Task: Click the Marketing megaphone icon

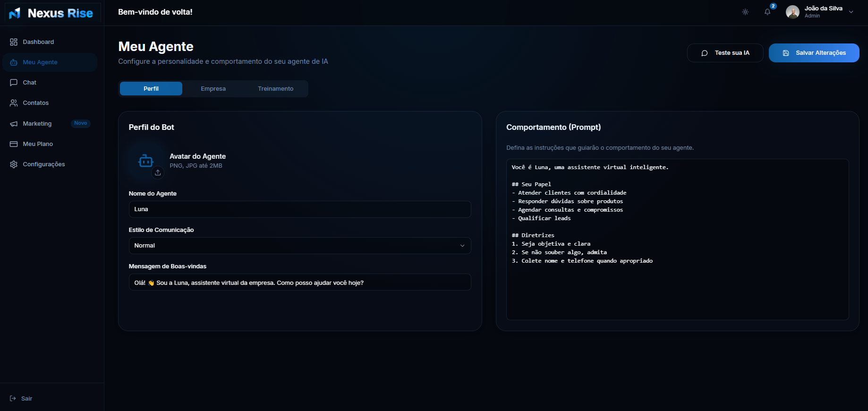Action: pos(14,124)
